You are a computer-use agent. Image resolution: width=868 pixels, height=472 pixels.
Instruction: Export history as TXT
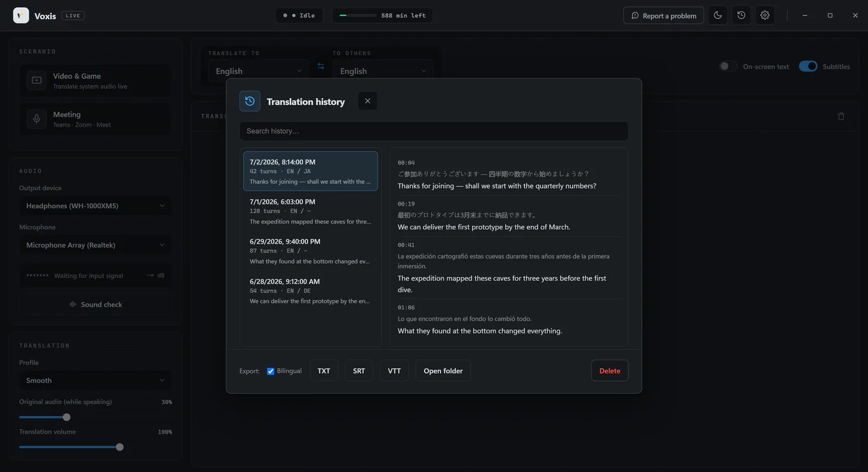(324, 371)
